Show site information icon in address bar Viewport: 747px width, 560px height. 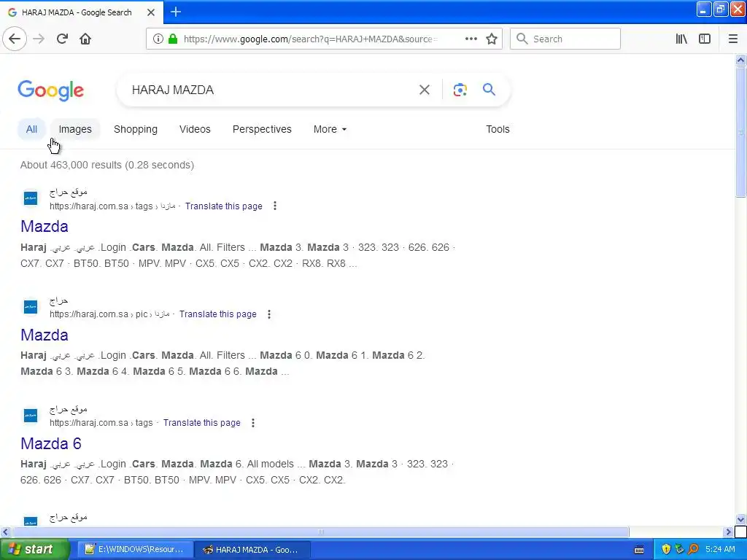click(158, 39)
